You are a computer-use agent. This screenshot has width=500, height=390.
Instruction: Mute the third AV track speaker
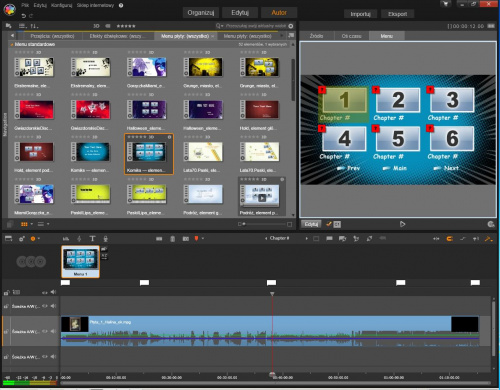pos(53,357)
